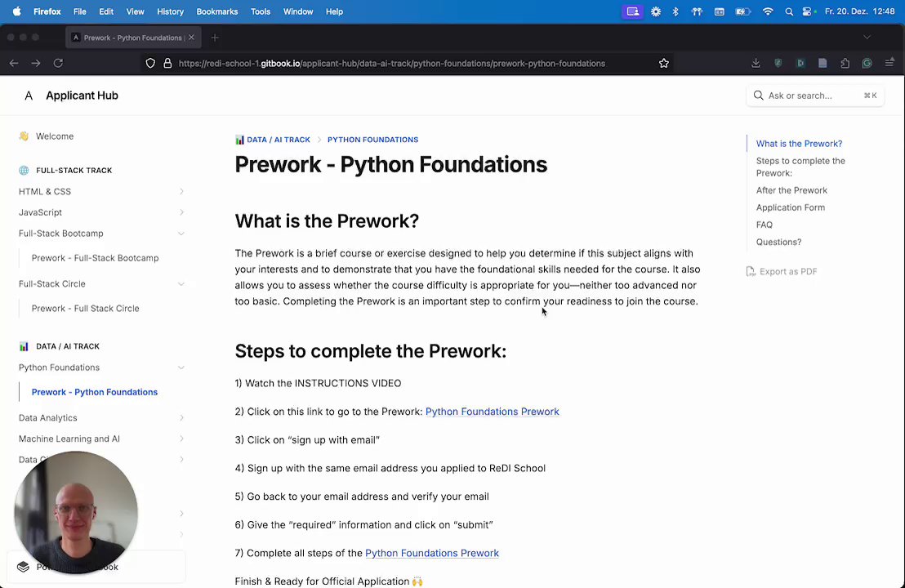Viewport: 905px width, 588px height.
Task: Click the battery icon in menu bar
Action: coord(742,11)
